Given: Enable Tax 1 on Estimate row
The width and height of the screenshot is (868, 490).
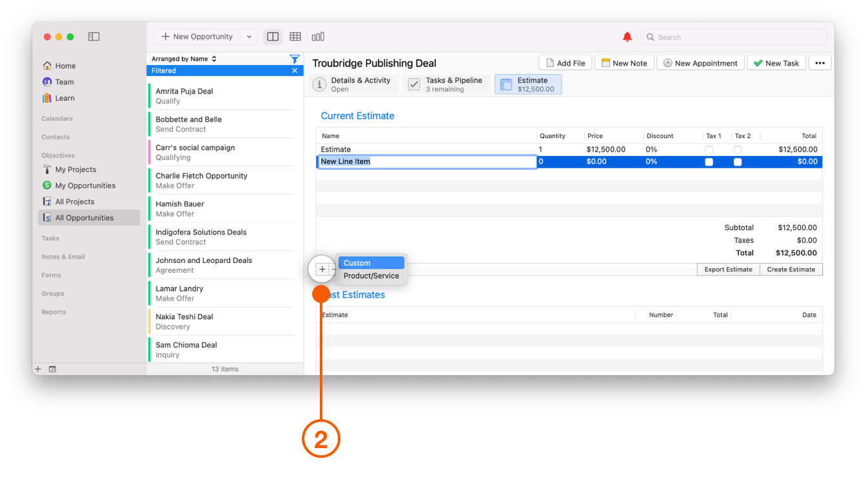Looking at the screenshot, I should (709, 150).
